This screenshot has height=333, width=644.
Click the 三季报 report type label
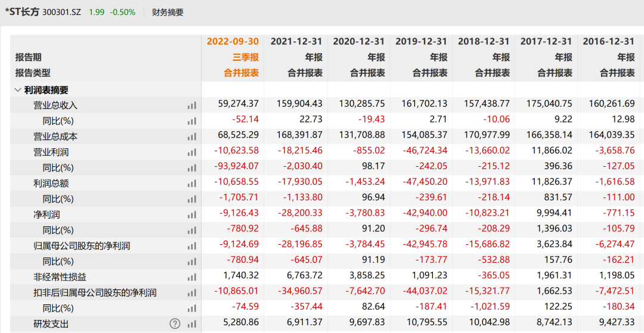[x=246, y=57]
